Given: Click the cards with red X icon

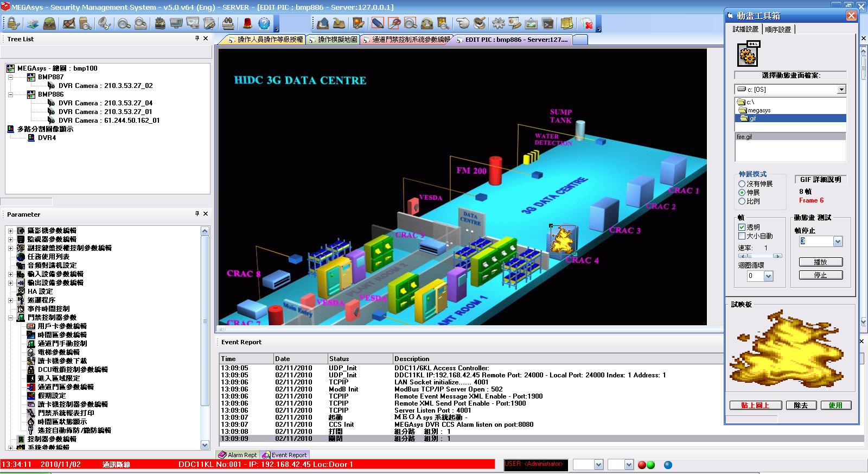Looking at the screenshot, I should 586,23.
